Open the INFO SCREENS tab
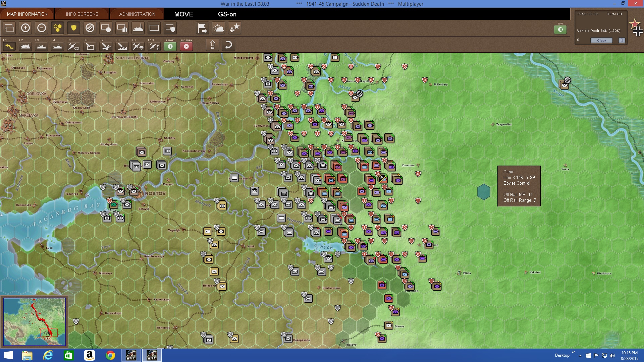The width and height of the screenshot is (644, 362). tap(82, 14)
